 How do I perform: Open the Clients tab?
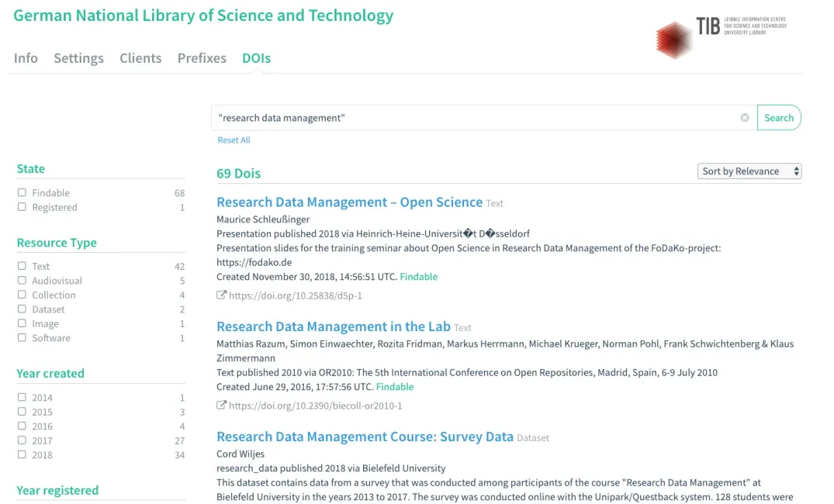coord(140,58)
